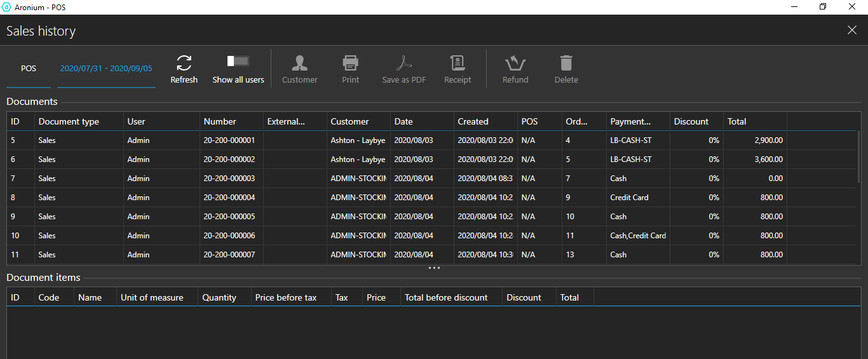Toggle the Show all users switch
868x359 pixels.
[x=238, y=61]
